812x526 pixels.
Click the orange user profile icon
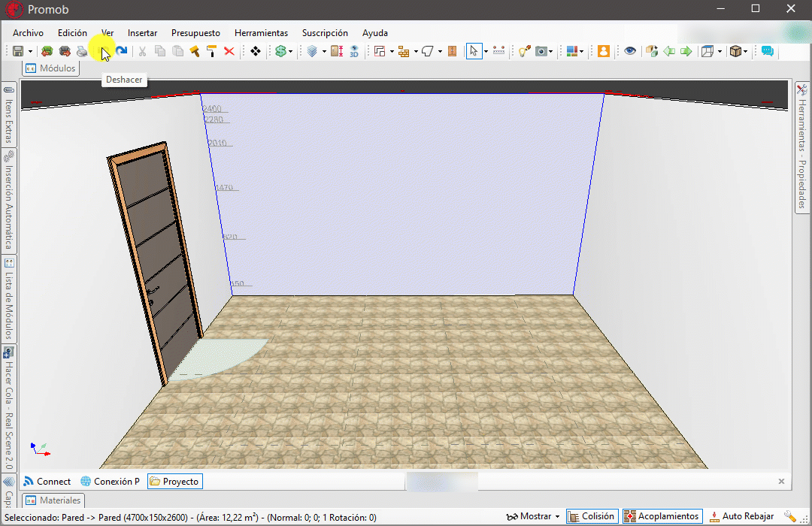(x=603, y=51)
